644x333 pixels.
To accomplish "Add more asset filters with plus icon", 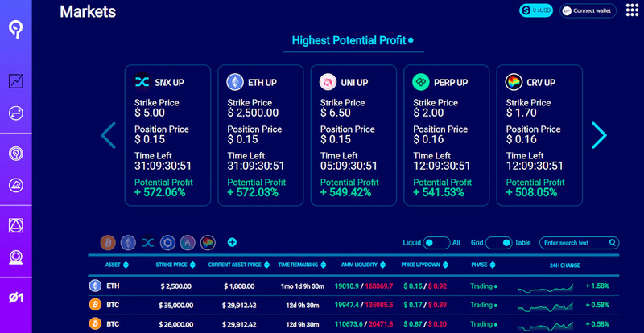I will (232, 242).
